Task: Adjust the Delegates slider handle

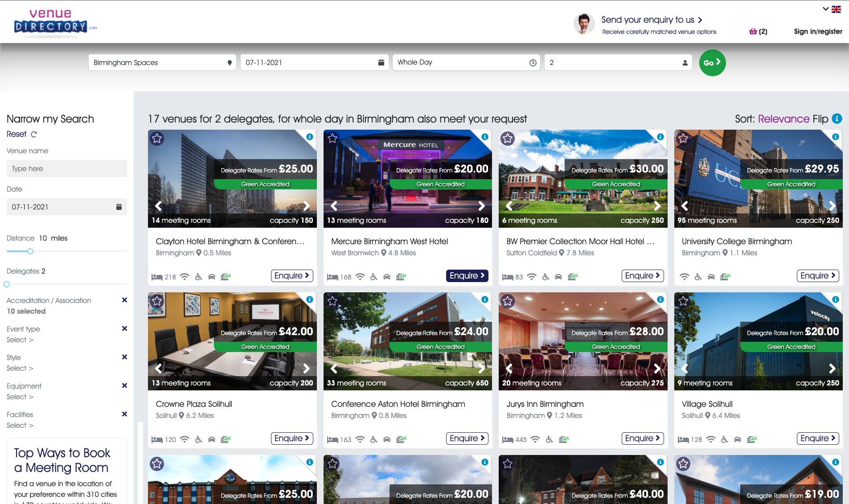Action: coord(7,284)
